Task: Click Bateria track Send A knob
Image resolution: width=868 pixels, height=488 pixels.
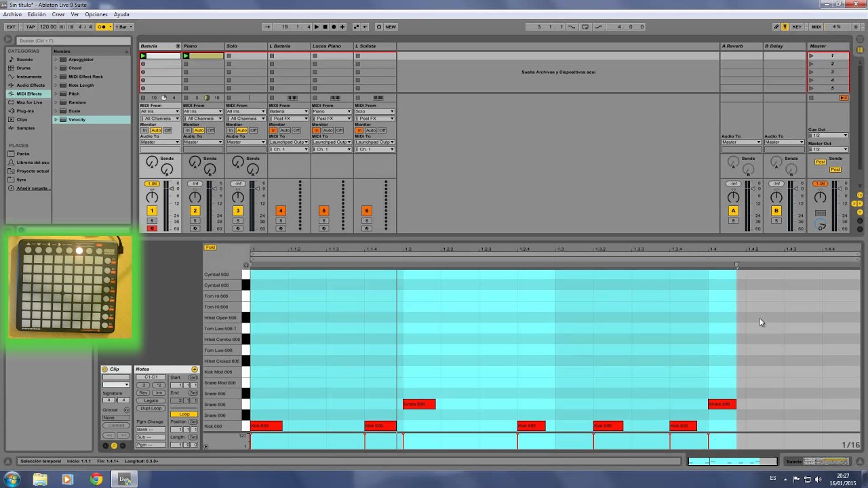Action: coord(152,162)
